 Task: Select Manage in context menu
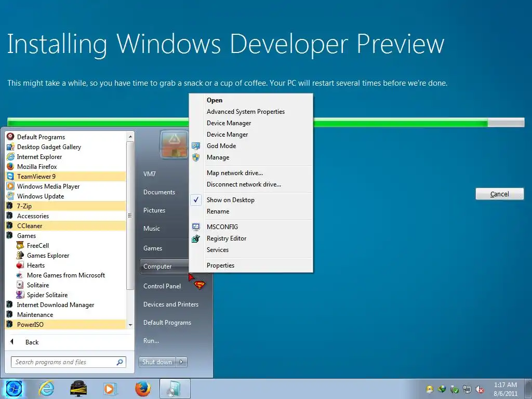click(x=250, y=157)
